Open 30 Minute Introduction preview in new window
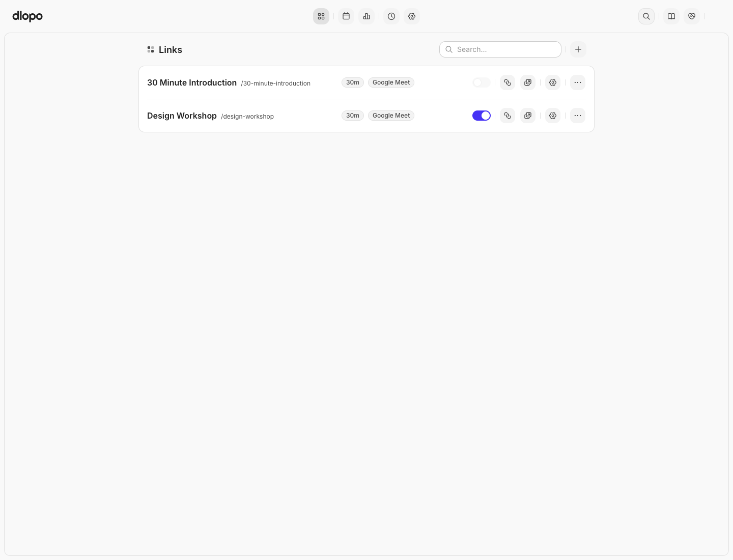The height and width of the screenshot is (560, 733). tap(528, 82)
